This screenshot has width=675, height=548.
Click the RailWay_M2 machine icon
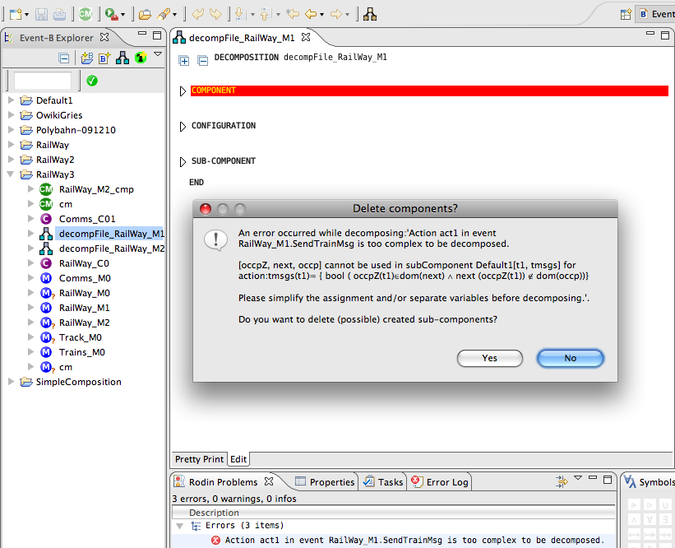(x=46, y=323)
